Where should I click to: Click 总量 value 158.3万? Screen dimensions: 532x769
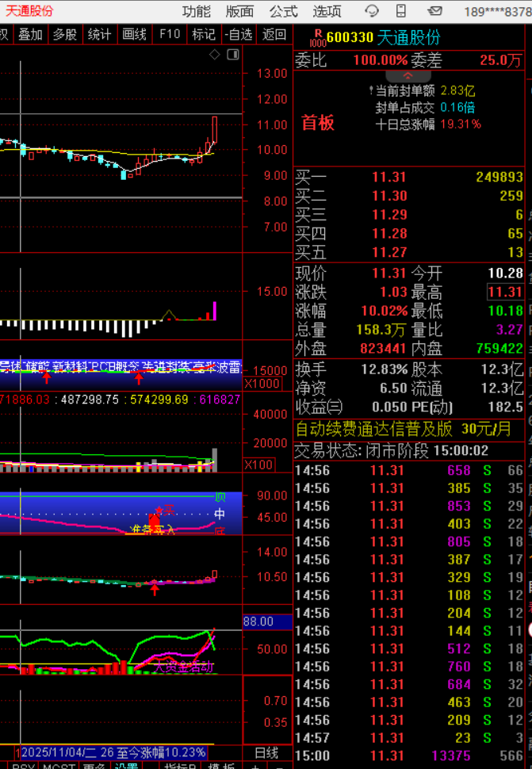tap(381, 330)
